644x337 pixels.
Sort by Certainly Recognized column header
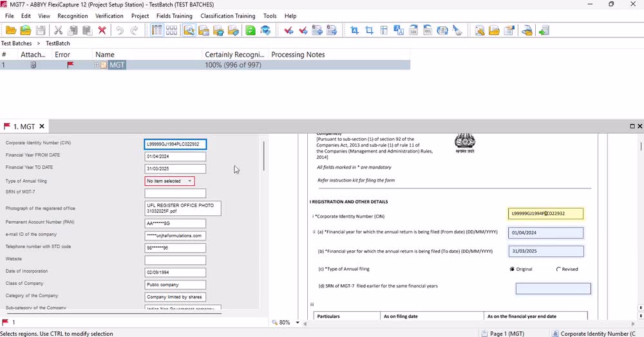click(235, 55)
